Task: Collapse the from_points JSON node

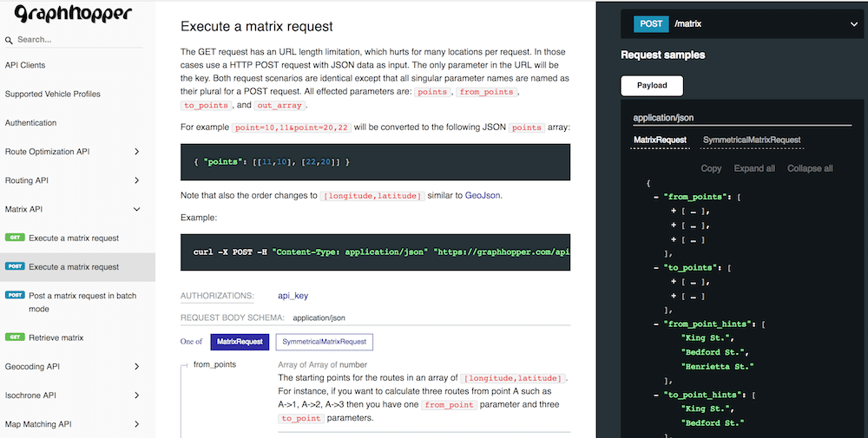Action: [x=656, y=197]
